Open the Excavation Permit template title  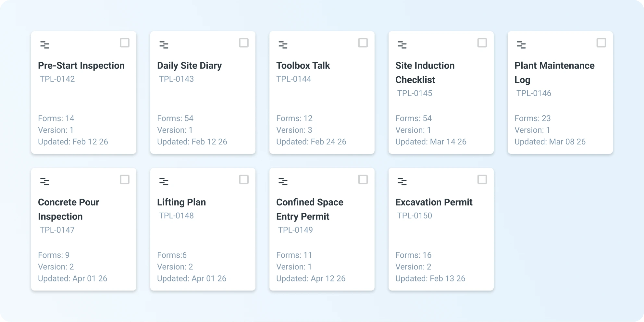[x=434, y=202]
